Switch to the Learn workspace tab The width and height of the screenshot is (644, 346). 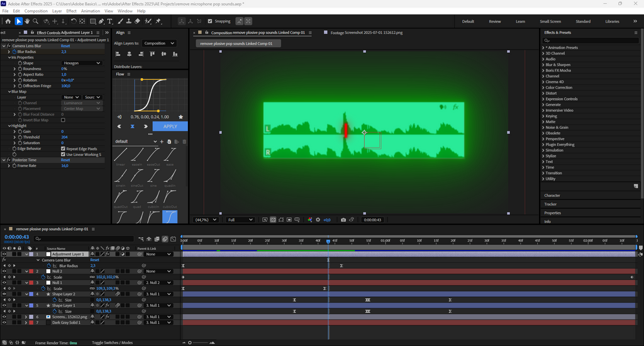(520, 21)
